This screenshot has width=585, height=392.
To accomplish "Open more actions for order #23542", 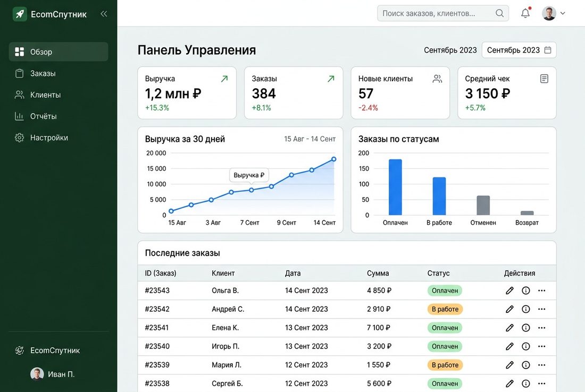I will (542, 309).
